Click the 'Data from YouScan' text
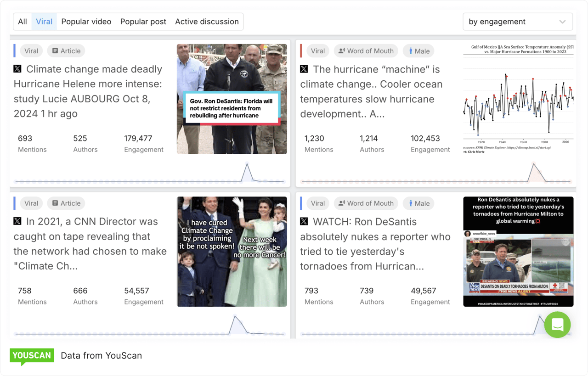This screenshot has height=376, width=588. point(101,355)
